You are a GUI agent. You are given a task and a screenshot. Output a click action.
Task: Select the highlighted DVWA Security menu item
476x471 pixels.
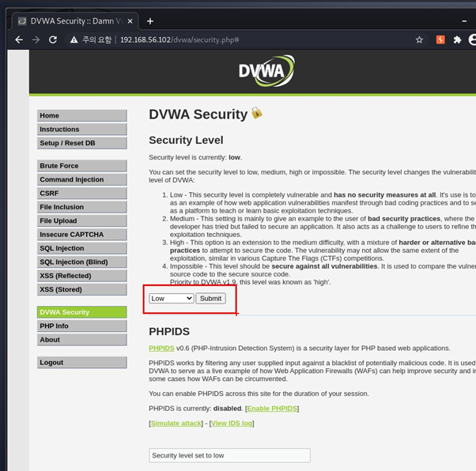coord(82,312)
